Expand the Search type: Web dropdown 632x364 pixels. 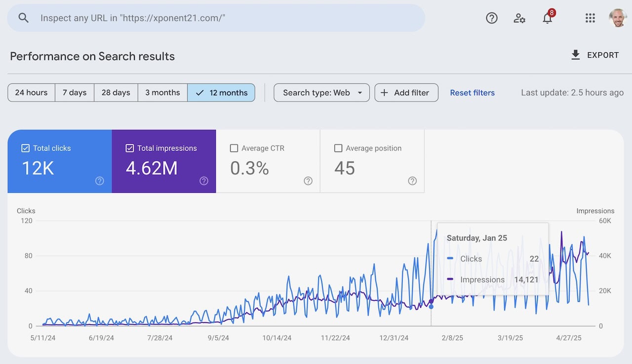point(321,93)
